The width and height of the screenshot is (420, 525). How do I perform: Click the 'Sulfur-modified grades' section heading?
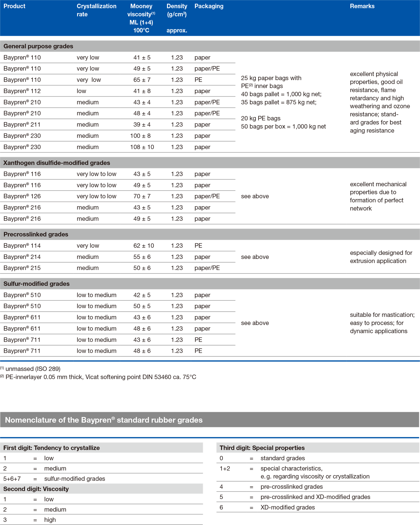tap(36, 284)
